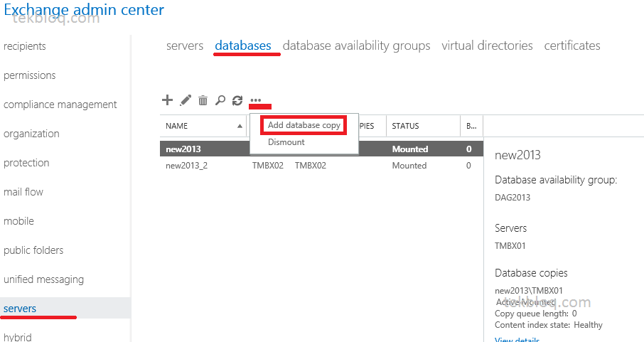Screen dimensions: 644x342
Task: Click the trash can delete icon
Action: coord(203,100)
